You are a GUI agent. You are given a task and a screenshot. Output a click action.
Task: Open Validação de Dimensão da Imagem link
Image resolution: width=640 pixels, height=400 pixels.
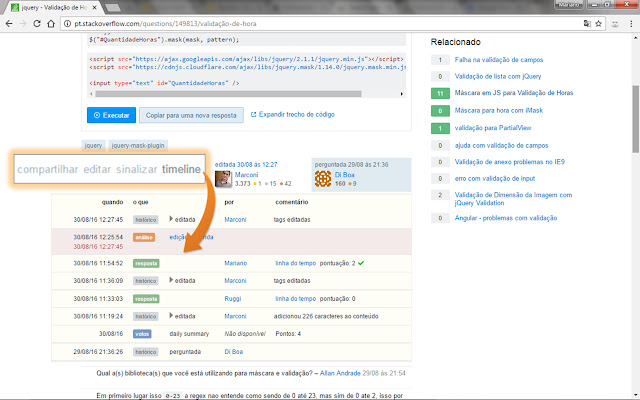[x=513, y=199]
